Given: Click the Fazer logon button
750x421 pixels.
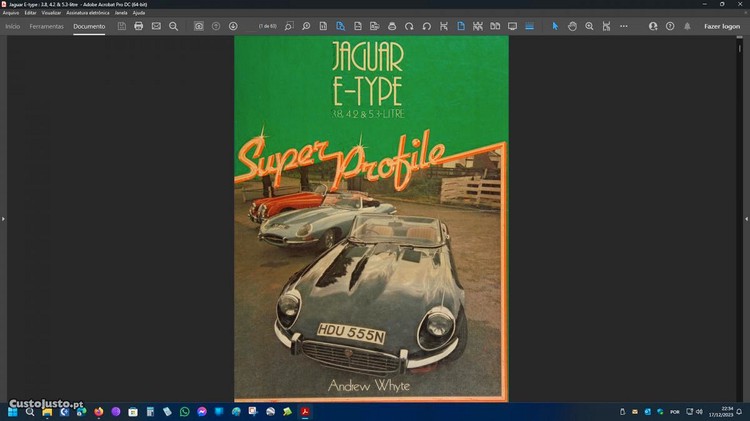Looking at the screenshot, I should [x=722, y=26].
